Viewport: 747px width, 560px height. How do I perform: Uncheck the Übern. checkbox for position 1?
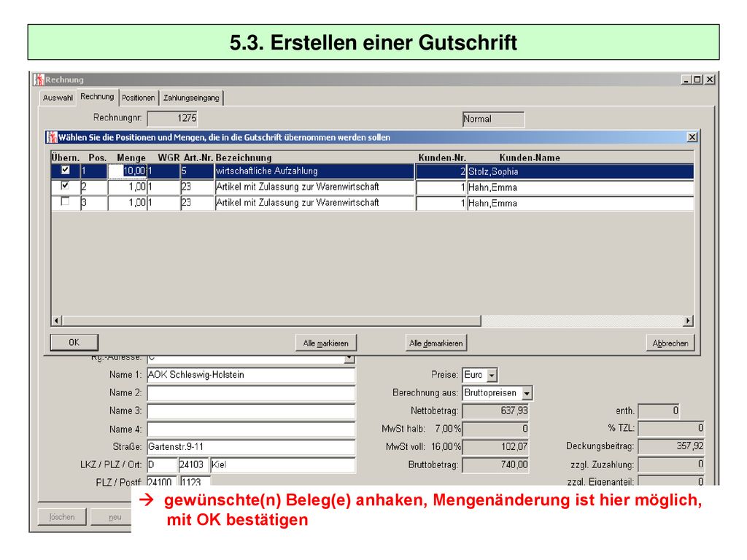pyautogui.click(x=65, y=170)
